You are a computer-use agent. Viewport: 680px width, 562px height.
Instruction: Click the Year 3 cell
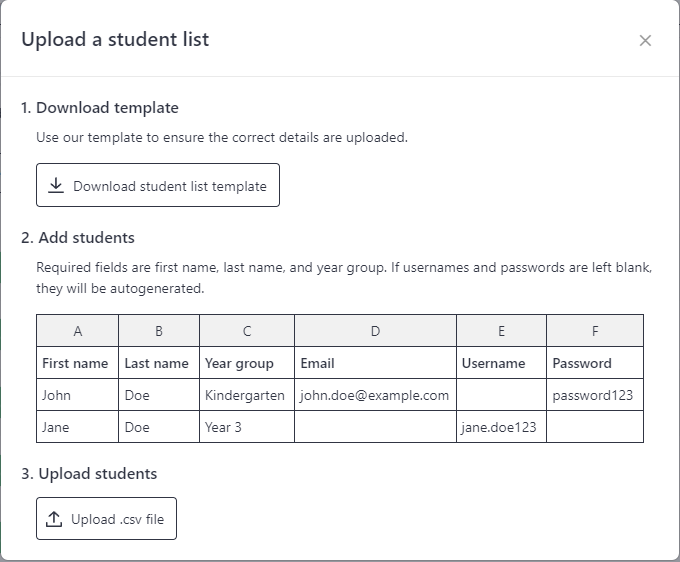tap(247, 427)
